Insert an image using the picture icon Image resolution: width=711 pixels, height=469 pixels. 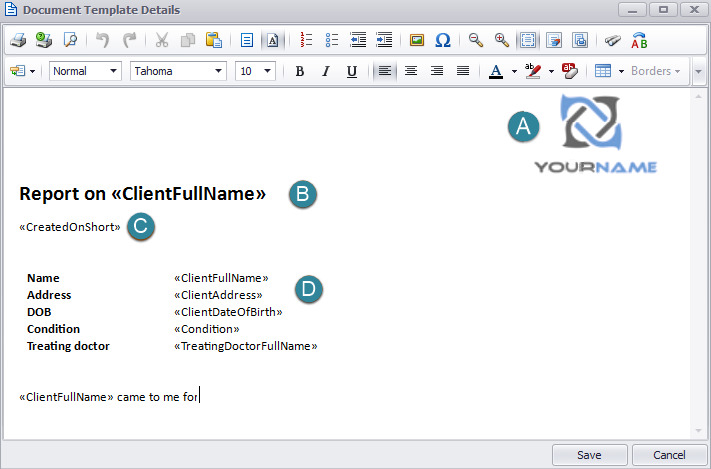click(x=417, y=41)
